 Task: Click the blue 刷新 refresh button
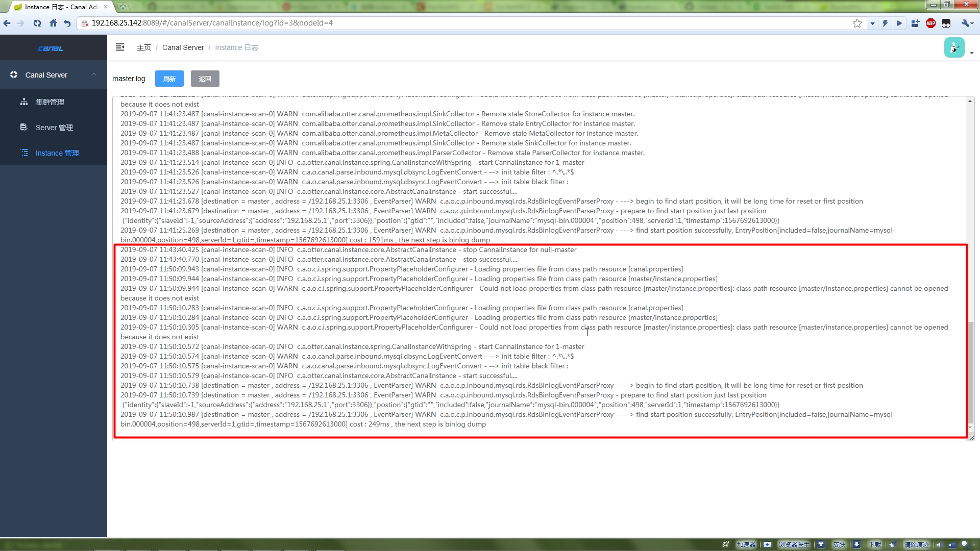click(x=169, y=79)
